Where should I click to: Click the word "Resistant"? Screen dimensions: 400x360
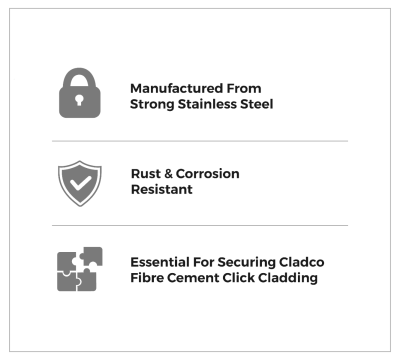click(162, 189)
